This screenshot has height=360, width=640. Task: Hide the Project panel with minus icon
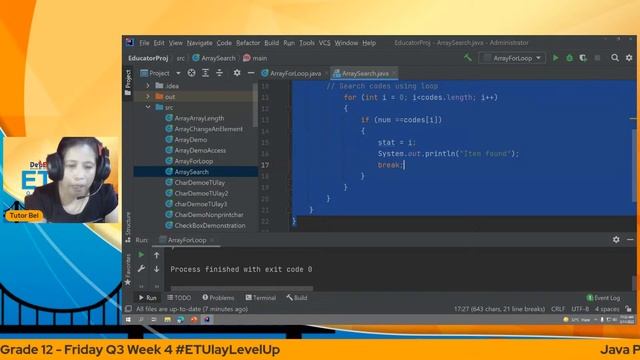[251, 73]
